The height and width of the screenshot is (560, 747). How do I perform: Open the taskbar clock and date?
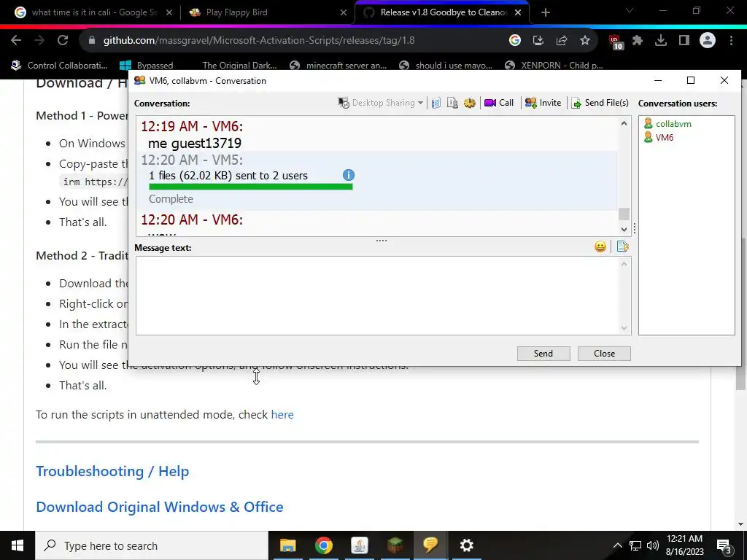coord(684,545)
